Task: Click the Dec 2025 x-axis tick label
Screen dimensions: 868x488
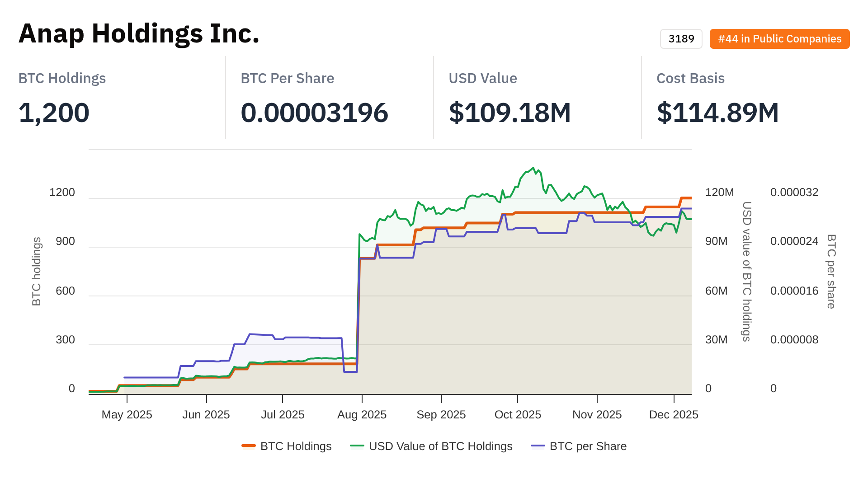Action: tap(673, 414)
